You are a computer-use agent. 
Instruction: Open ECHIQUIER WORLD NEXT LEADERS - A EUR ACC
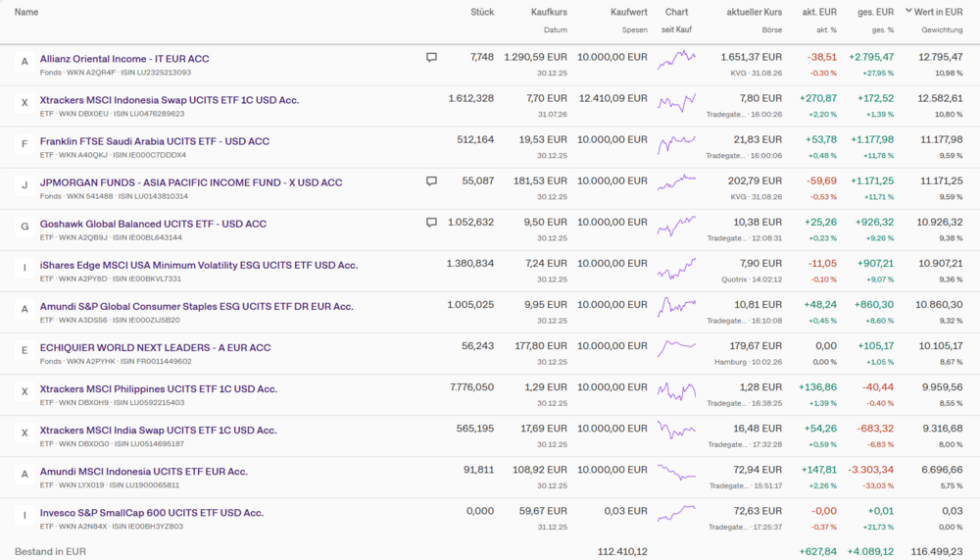[155, 348]
